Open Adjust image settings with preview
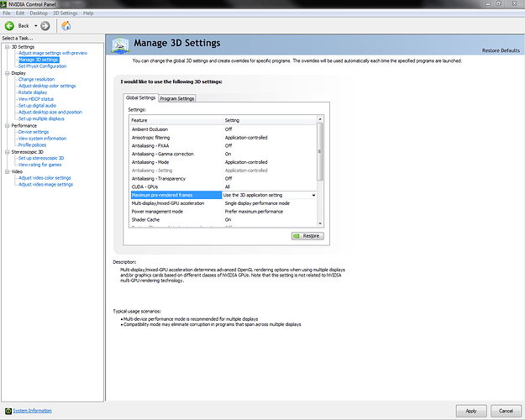525x420 pixels. tap(53, 53)
